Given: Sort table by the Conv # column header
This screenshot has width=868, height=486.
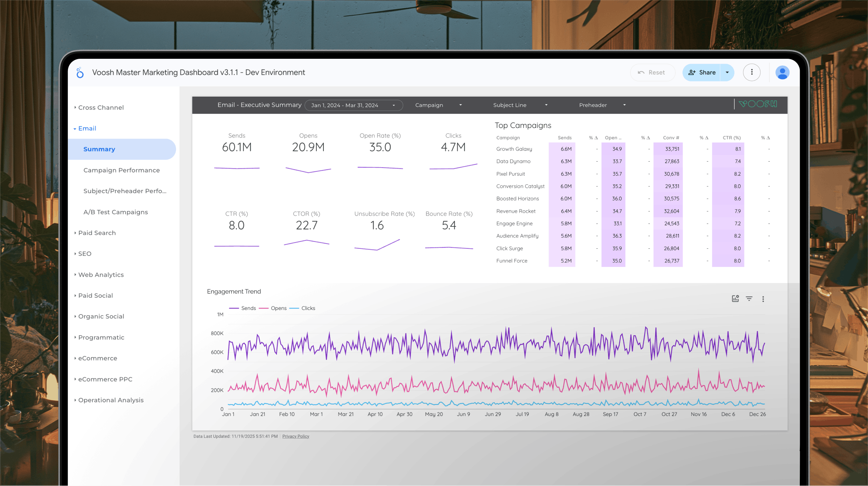Looking at the screenshot, I should click(671, 138).
